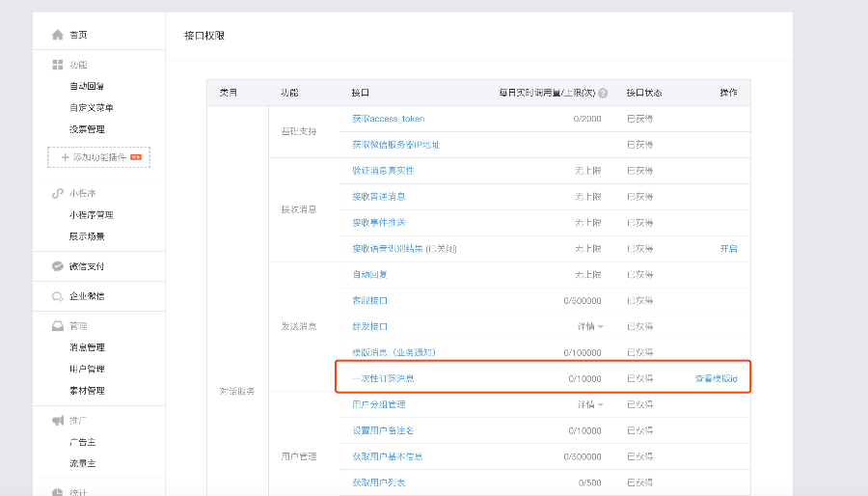Open the 获取access_token interface link
The image size is (868, 496).
[389, 119]
